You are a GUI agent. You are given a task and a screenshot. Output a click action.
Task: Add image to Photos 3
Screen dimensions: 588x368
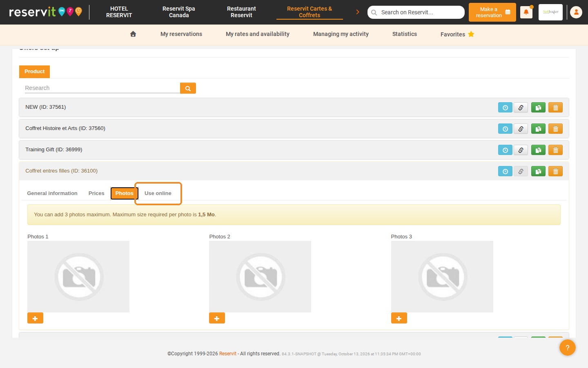click(399, 318)
